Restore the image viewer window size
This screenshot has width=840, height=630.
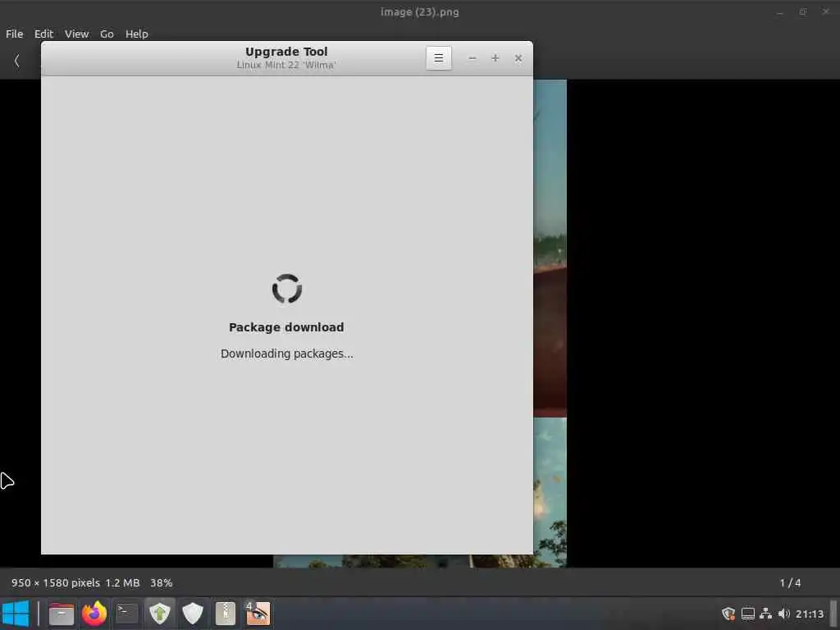(802, 11)
